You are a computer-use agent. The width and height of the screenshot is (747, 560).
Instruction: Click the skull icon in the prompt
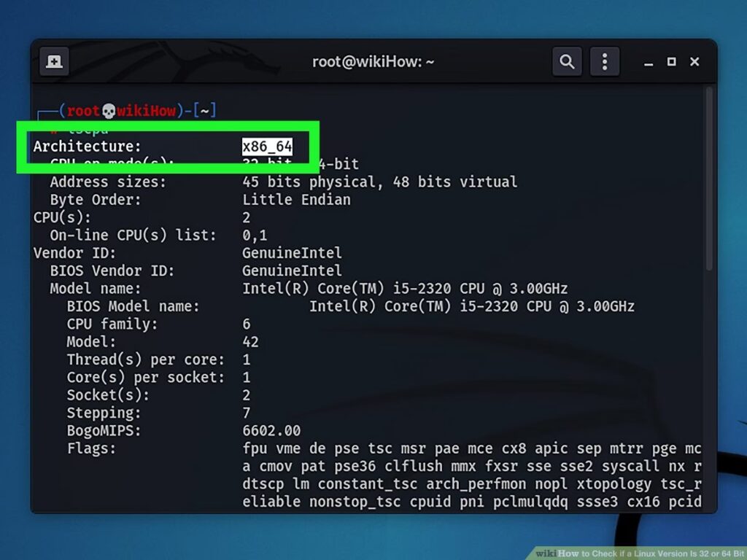[x=108, y=111]
